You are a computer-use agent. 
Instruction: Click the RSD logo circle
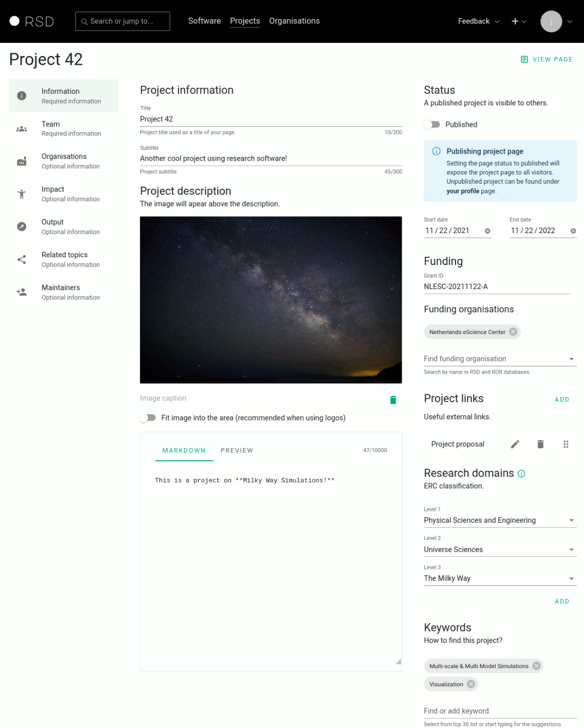pos(15,21)
